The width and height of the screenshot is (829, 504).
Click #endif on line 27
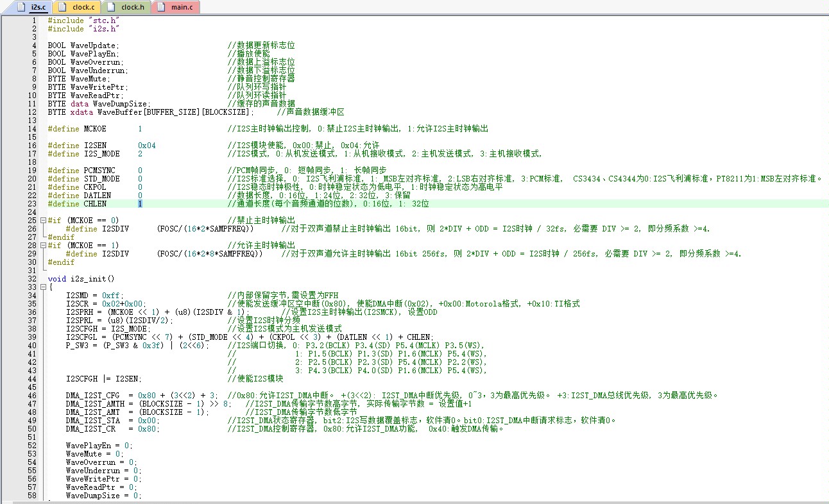pyautogui.click(x=61, y=237)
